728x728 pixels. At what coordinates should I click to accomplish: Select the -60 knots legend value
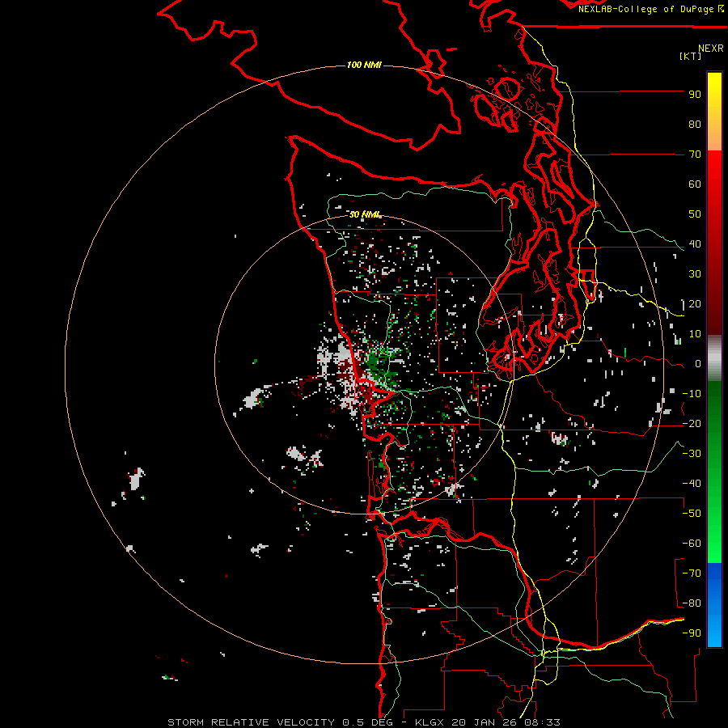tap(692, 544)
